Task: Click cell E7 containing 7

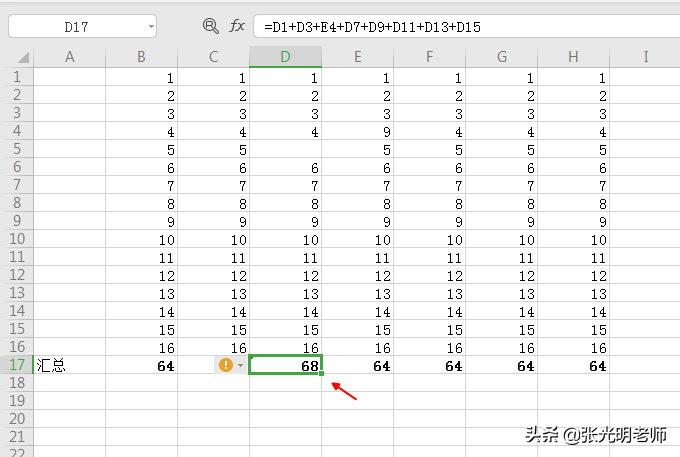Action: click(x=357, y=185)
